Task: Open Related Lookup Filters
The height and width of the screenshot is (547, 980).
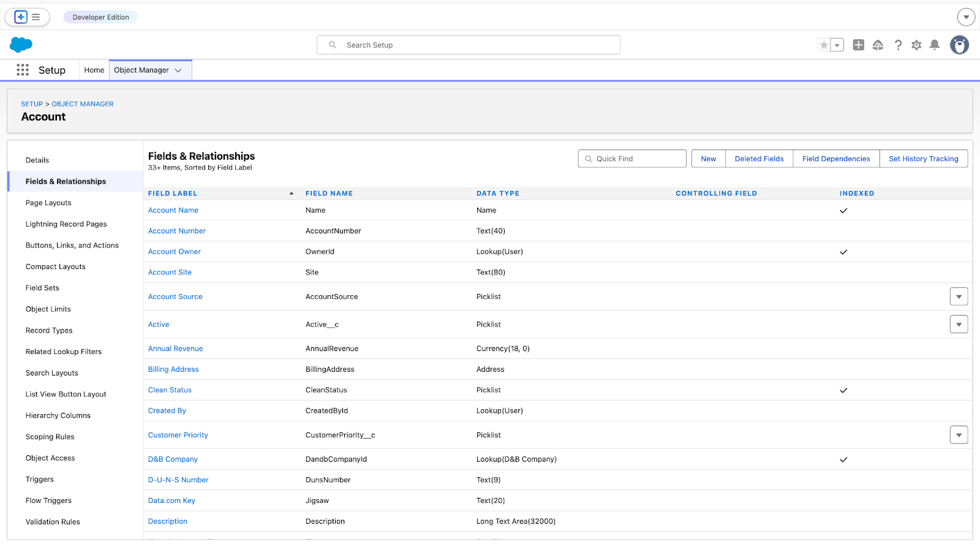Action: pos(64,352)
